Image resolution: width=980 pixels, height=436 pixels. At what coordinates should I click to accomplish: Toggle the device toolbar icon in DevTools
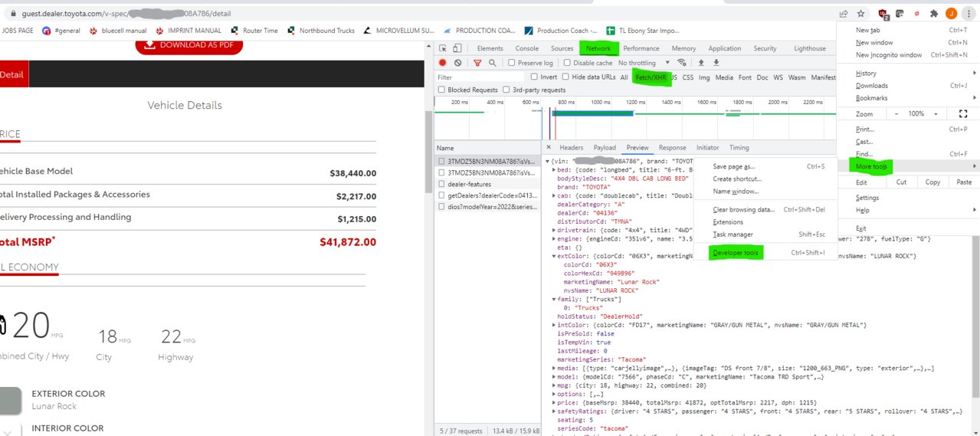pos(457,48)
